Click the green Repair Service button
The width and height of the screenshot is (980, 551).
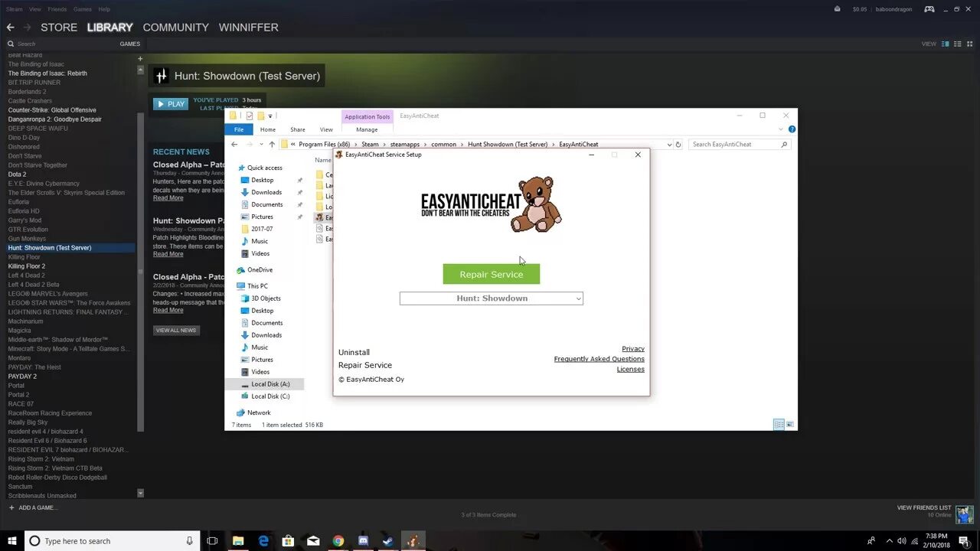click(491, 274)
